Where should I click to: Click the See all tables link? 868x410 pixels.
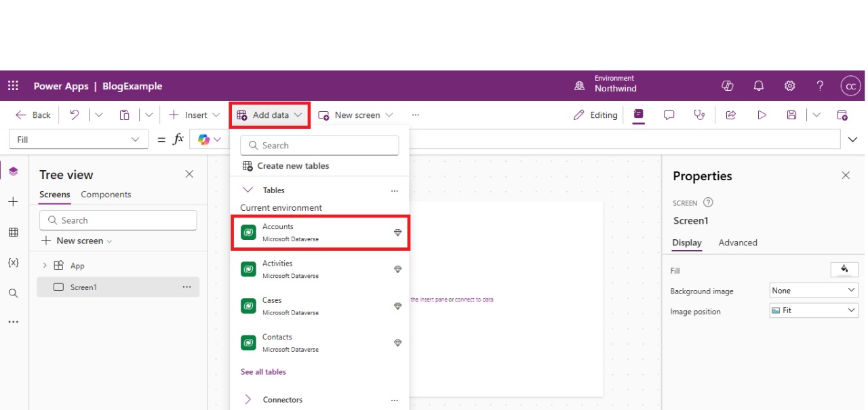tap(263, 372)
